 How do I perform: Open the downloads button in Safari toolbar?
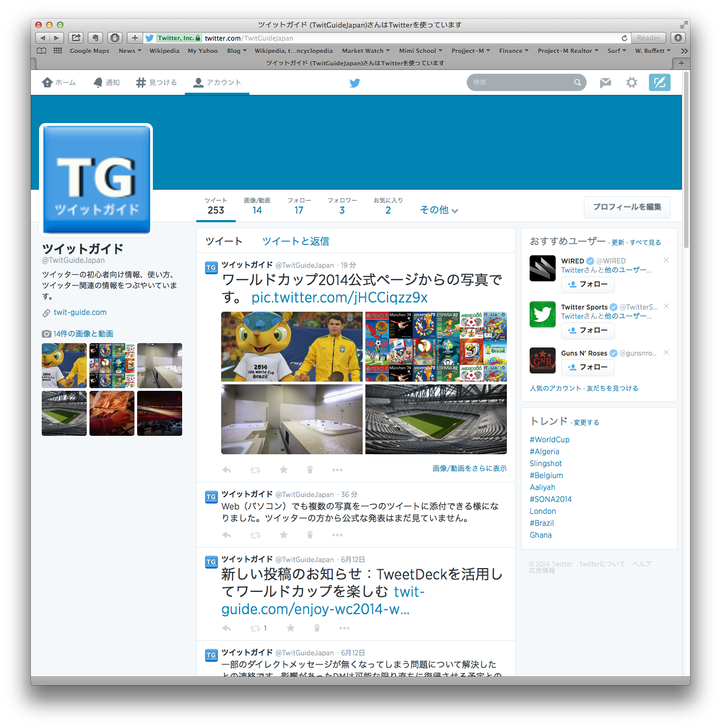coord(678,38)
